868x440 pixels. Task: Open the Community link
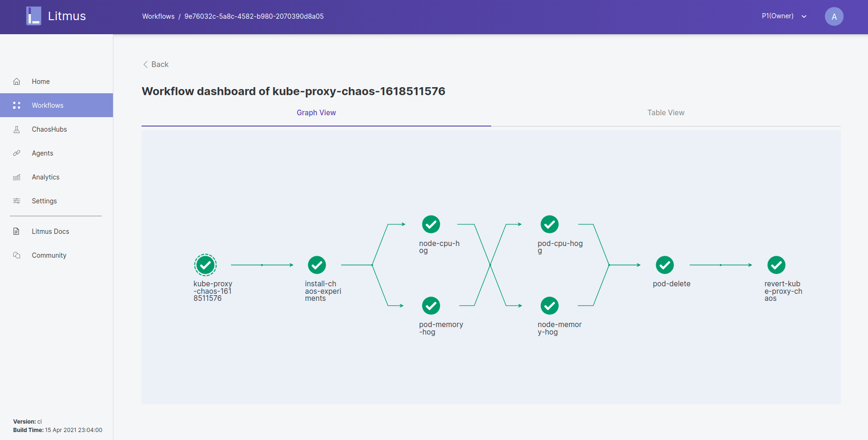(x=56, y=255)
